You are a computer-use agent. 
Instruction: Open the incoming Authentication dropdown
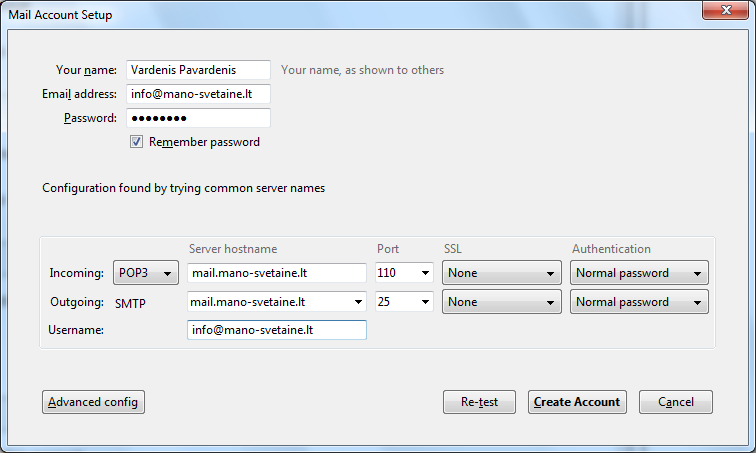(639, 273)
